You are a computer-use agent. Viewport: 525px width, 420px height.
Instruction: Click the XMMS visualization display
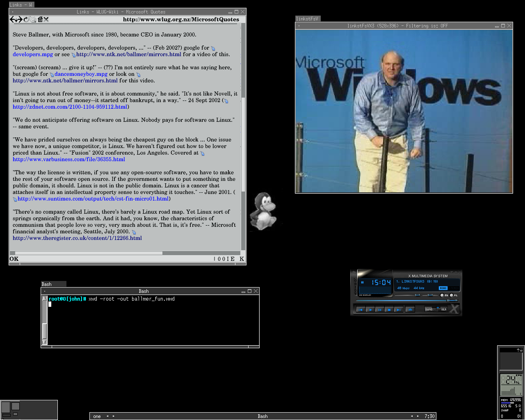(x=375, y=290)
